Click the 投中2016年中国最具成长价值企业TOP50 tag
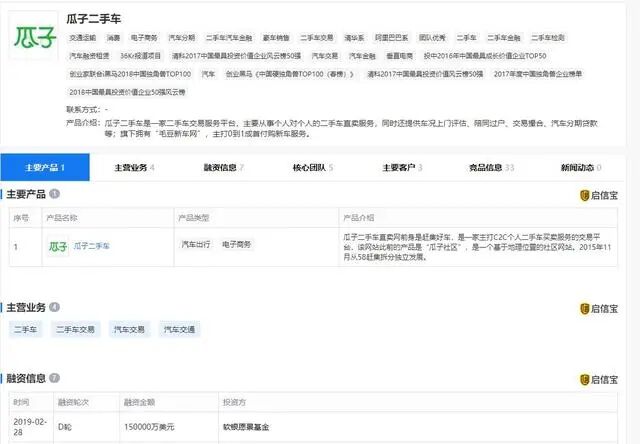The height and width of the screenshot is (444, 640). coord(485,56)
